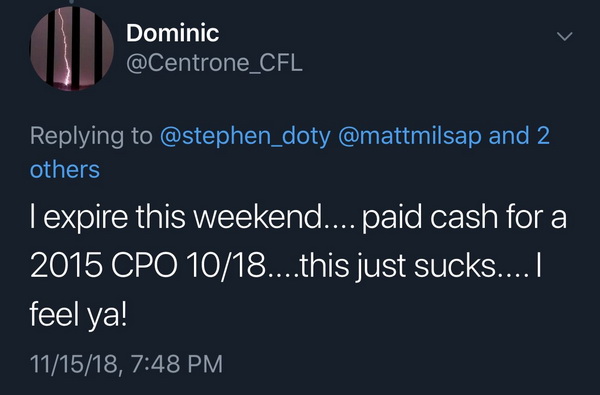Click the word "others" in reply list
Image resolution: width=600 pixels, height=395 pixels.
click(65, 170)
